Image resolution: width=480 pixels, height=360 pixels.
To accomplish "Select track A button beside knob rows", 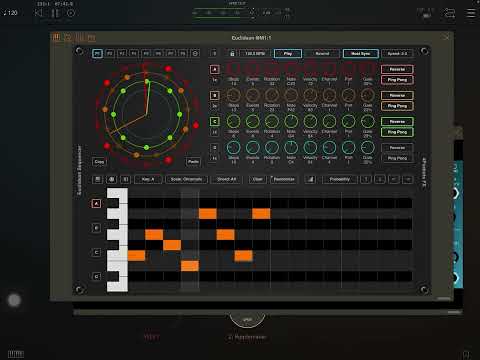I will [x=215, y=69].
